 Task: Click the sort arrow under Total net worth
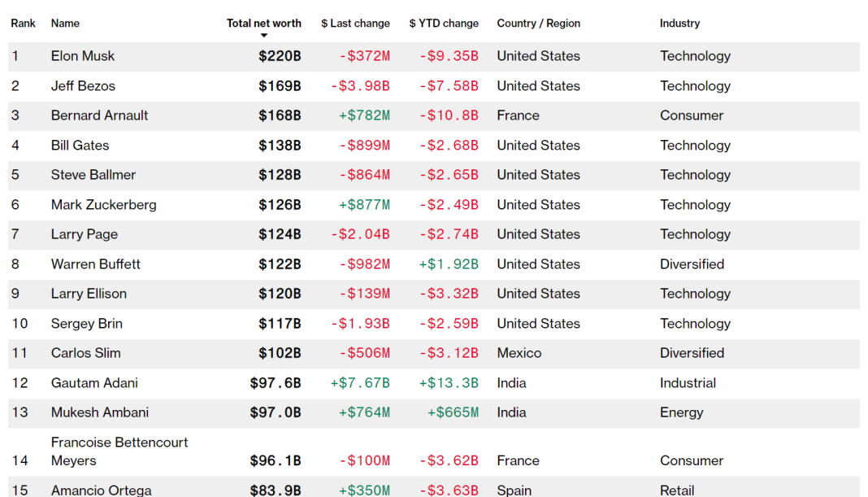tap(264, 36)
